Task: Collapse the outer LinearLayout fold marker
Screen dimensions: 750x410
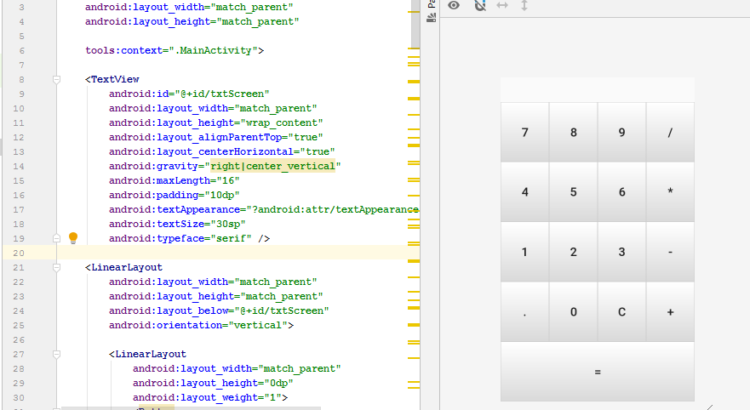Action: click(x=58, y=268)
